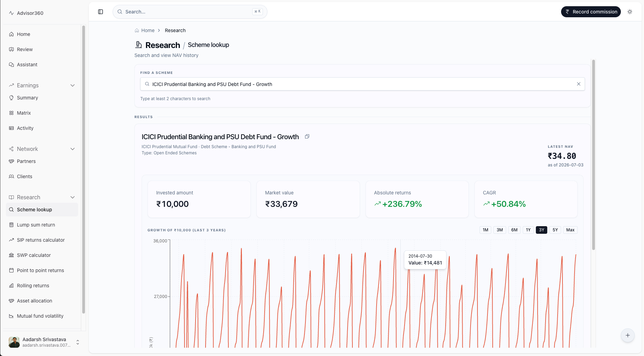Select the 5Y chart range

pyautogui.click(x=555, y=230)
